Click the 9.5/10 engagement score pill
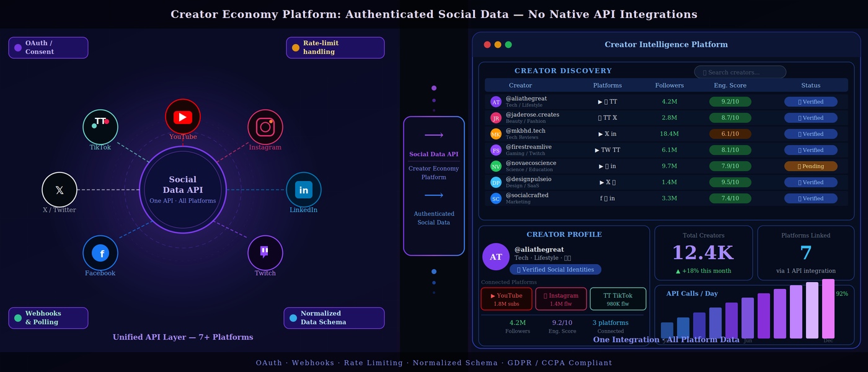 pyautogui.click(x=730, y=182)
